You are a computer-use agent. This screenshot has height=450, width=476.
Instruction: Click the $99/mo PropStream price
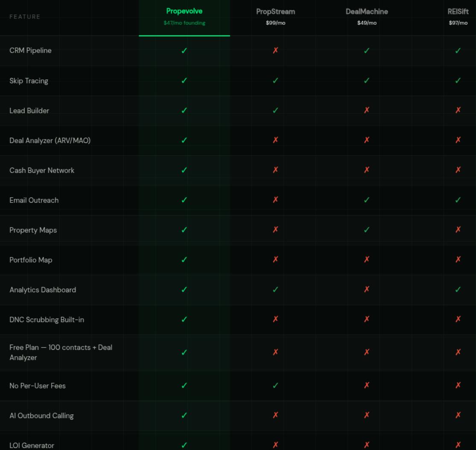275,23
